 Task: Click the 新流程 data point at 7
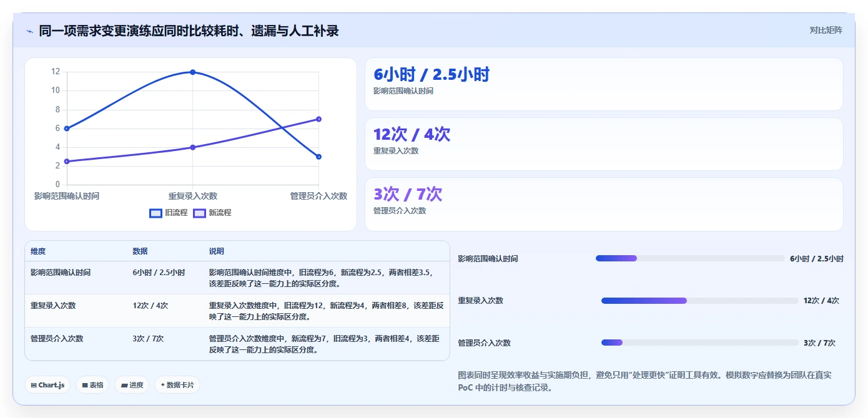(318, 119)
